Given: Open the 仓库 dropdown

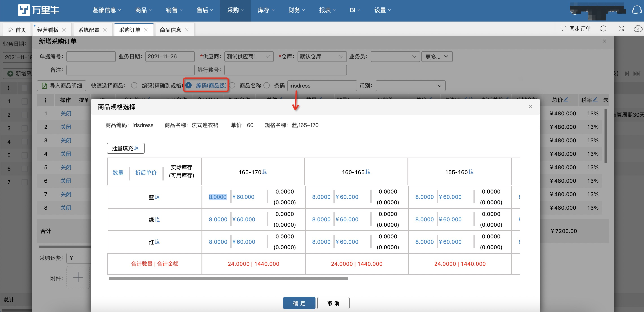Looking at the screenshot, I should pyautogui.click(x=322, y=57).
